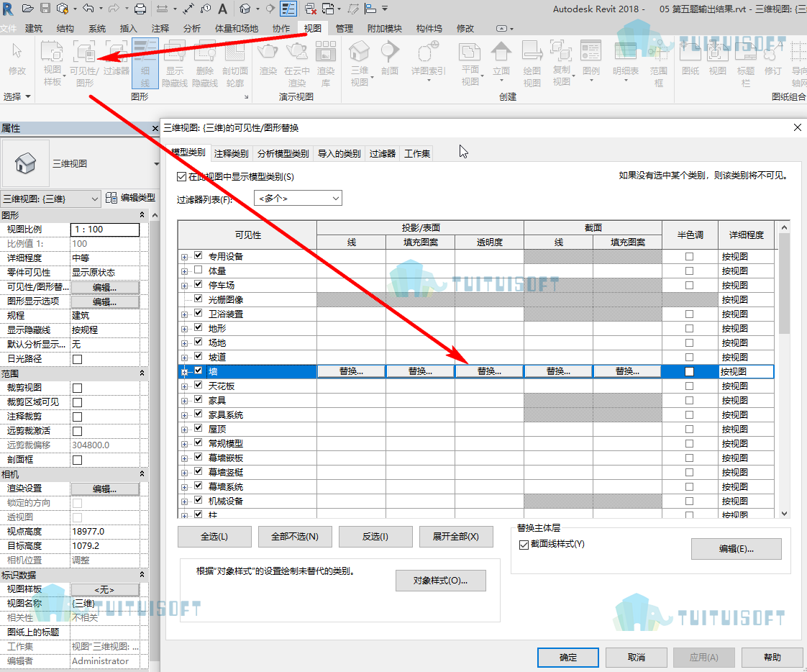Click 绘图视图 ribbon tool

[532, 63]
